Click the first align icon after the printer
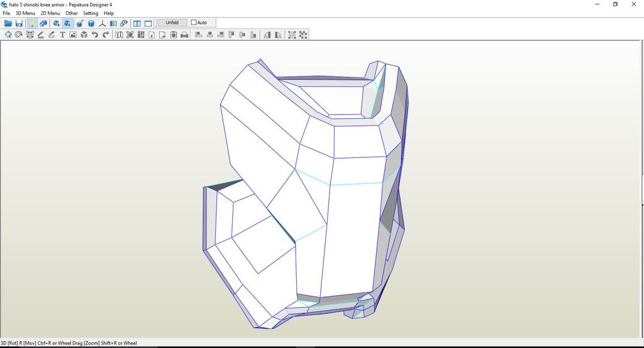Image resolution: width=644 pixels, height=348 pixels. (199, 35)
